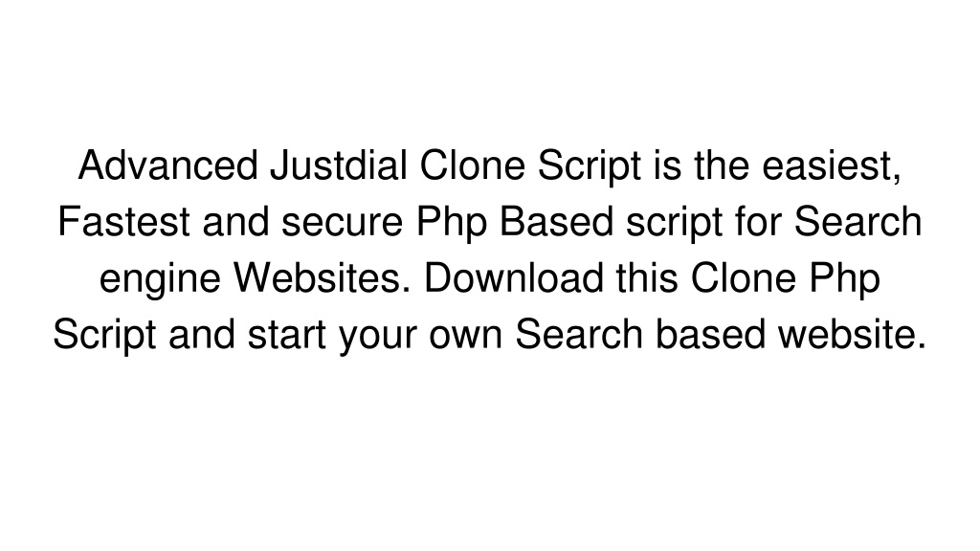Image resolution: width=980 pixels, height=551 pixels.
Task: Click the word "Fastest" starting the second line
Action: click(123, 222)
